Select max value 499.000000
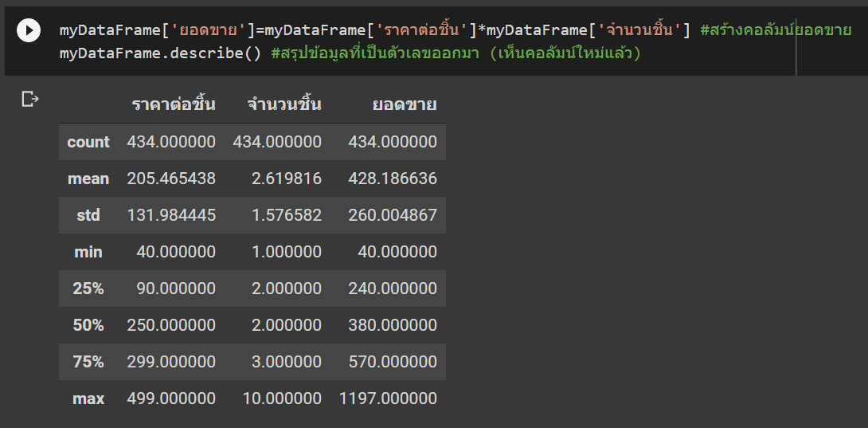The height and width of the screenshot is (428, 868). pyautogui.click(x=171, y=398)
